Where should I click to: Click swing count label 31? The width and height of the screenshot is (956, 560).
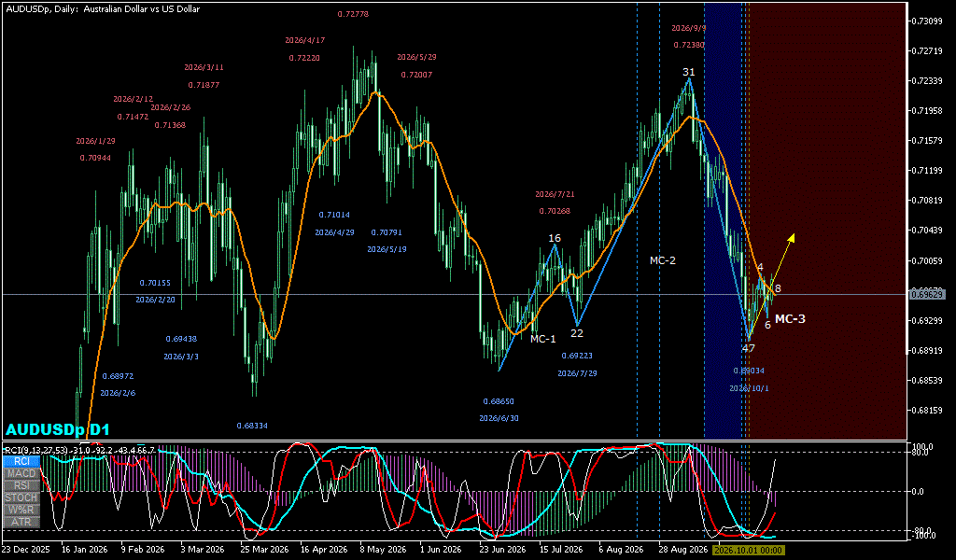click(x=688, y=73)
